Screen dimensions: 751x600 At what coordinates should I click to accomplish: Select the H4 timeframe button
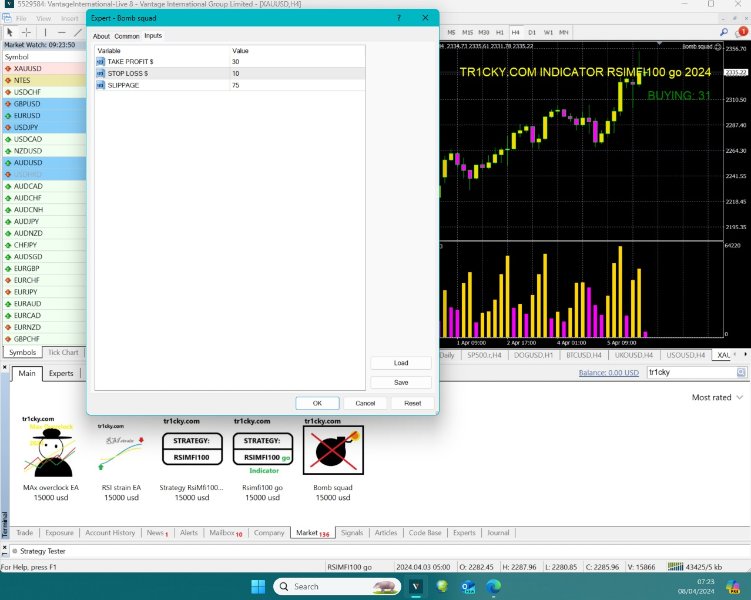click(515, 32)
